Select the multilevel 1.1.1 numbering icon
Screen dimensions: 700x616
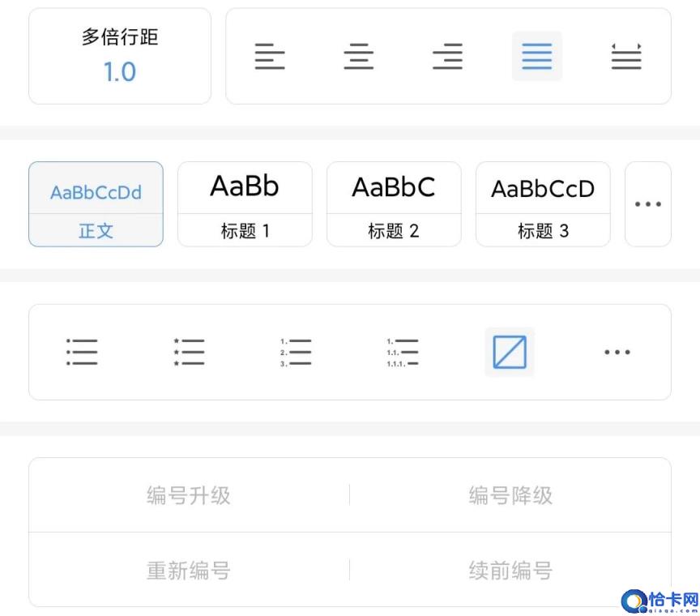tap(401, 352)
